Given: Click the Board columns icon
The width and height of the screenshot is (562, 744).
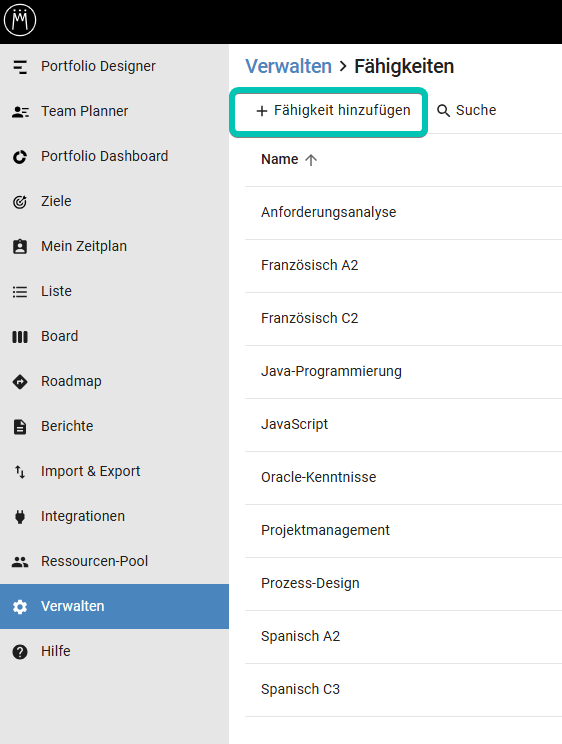Looking at the screenshot, I should click(20, 337).
